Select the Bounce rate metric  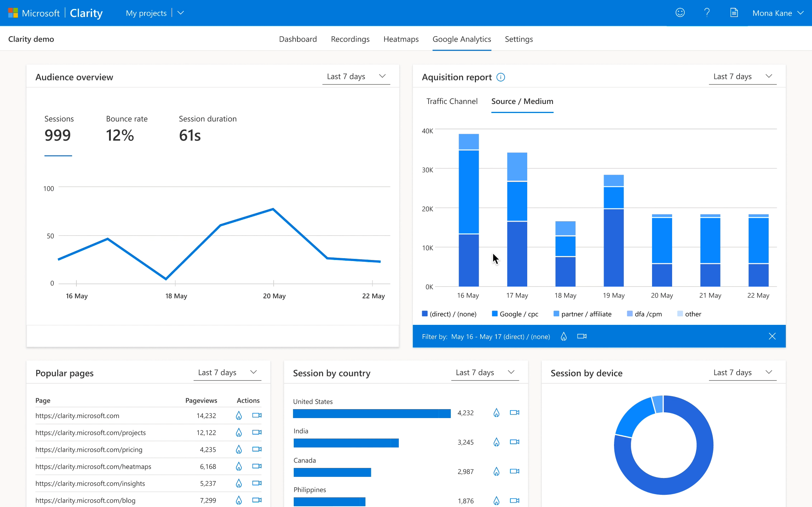[x=127, y=130]
